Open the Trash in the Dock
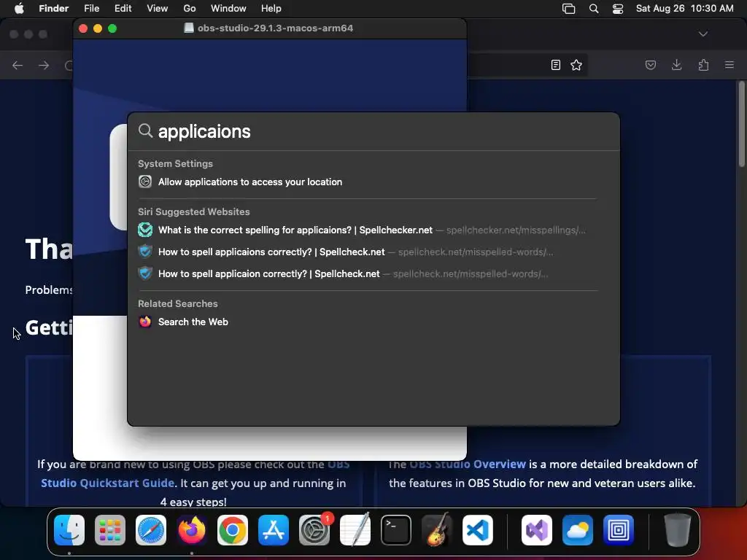 click(678, 530)
